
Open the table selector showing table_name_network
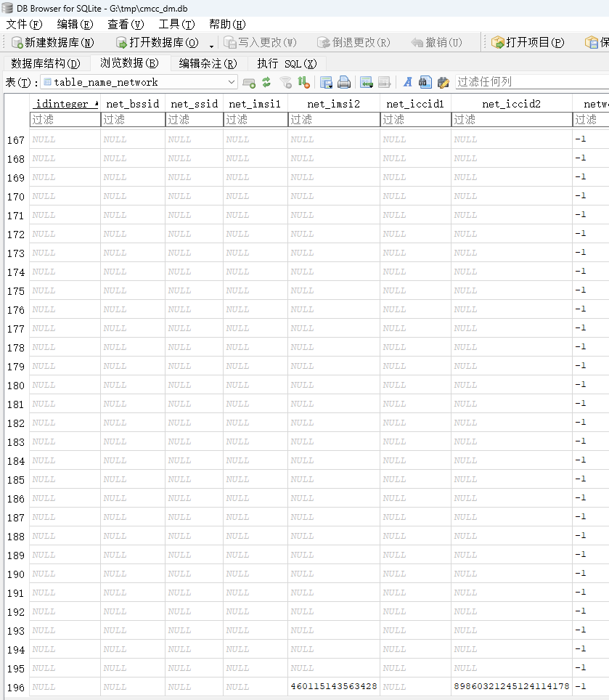click(x=139, y=82)
